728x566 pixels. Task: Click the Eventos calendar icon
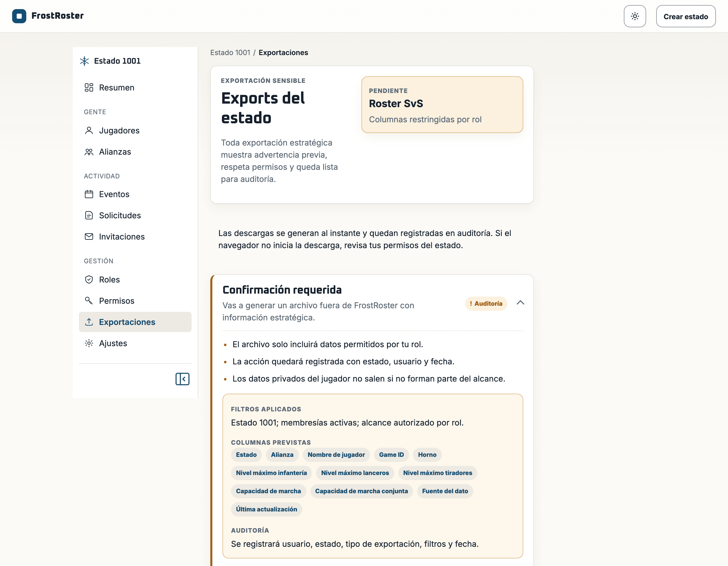point(89,194)
